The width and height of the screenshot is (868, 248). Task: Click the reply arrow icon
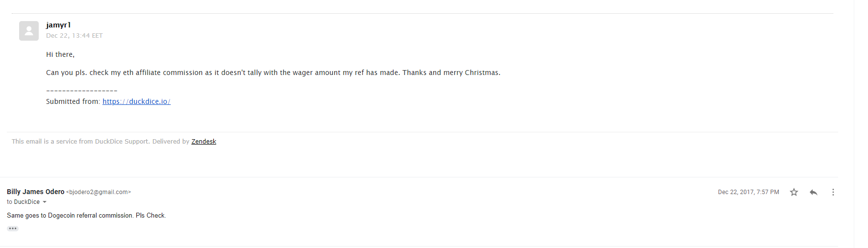click(814, 192)
